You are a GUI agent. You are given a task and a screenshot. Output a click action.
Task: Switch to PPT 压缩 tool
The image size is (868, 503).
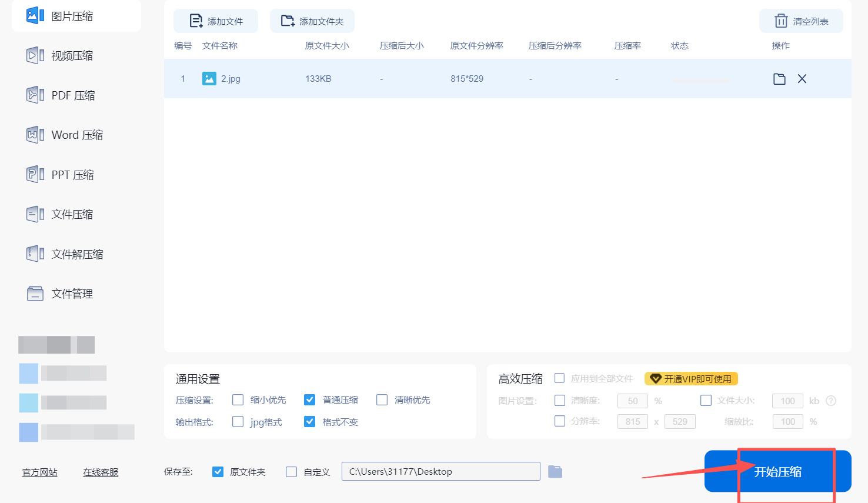(x=72, y=175)
